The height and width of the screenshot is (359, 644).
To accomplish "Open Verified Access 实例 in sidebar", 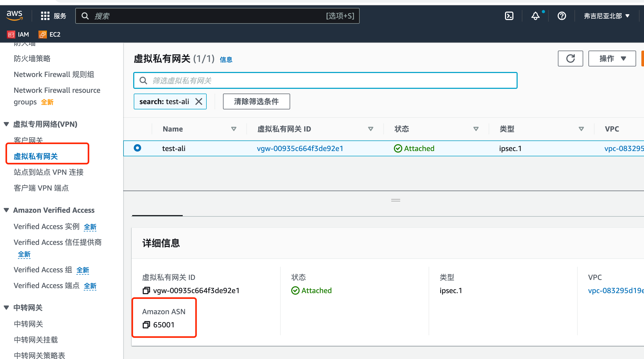I will [47, 226].
